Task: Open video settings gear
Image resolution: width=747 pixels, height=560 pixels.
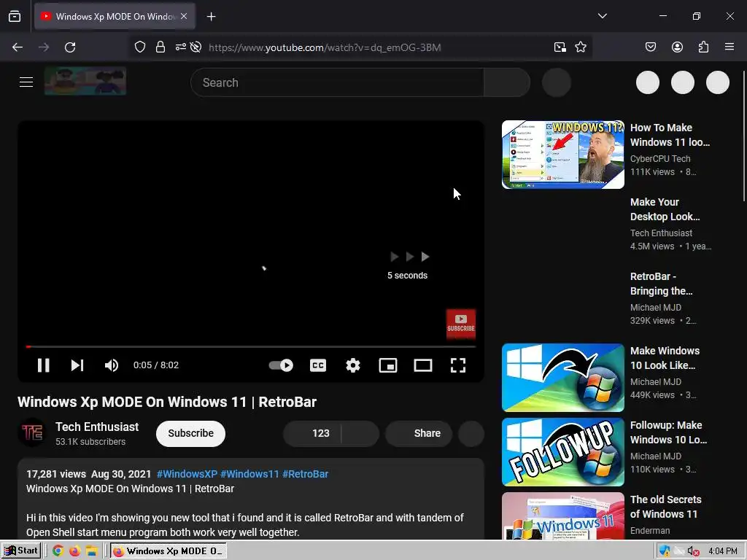Action: 352,365
